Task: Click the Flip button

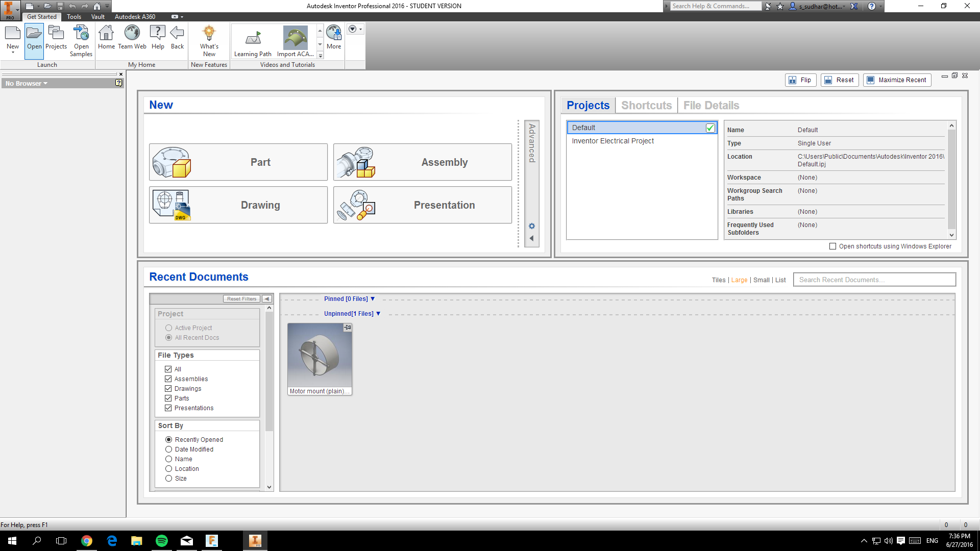Action: [x=800, y=80]
